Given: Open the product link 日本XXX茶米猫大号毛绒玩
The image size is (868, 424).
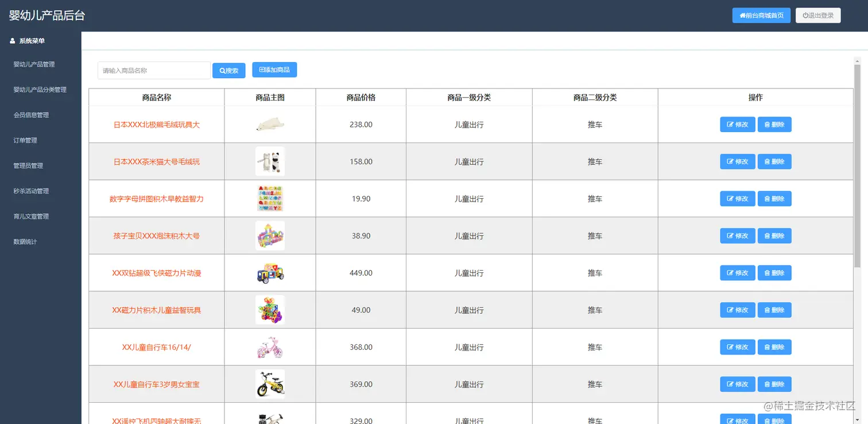Looking at the screenshot, I should [x=156, y=161].
